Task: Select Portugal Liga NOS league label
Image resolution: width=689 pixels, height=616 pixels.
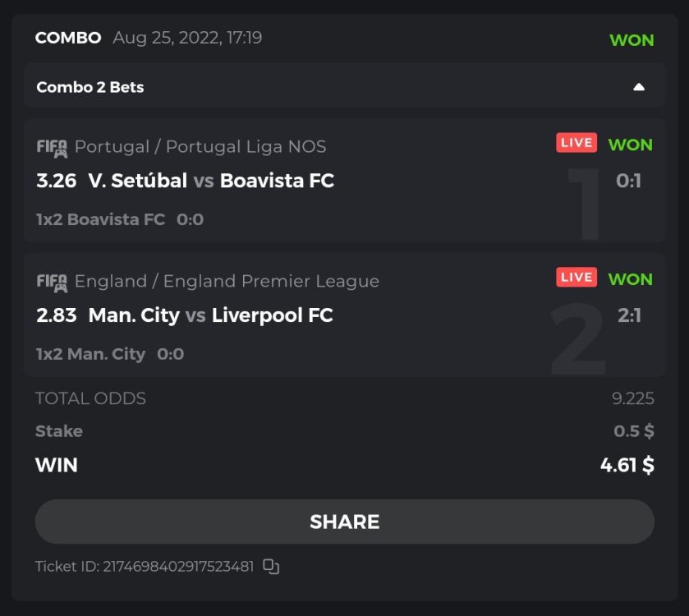Action: (x=200, y=147)
